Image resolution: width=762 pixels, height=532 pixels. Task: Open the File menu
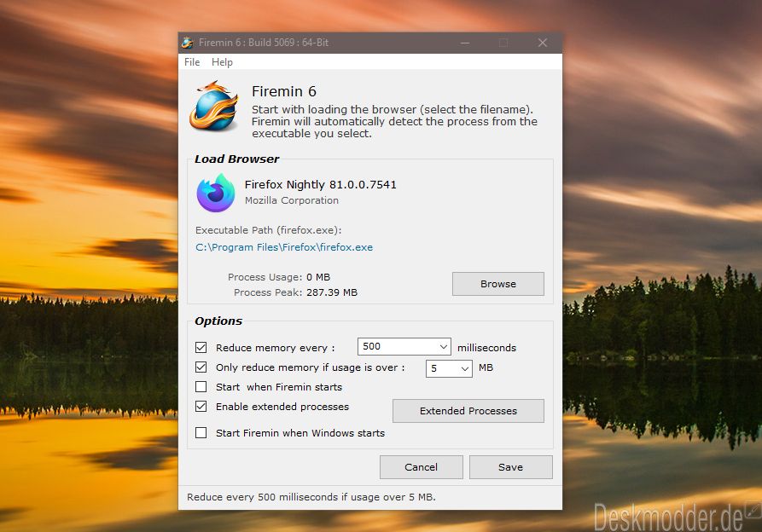[192, 62]
